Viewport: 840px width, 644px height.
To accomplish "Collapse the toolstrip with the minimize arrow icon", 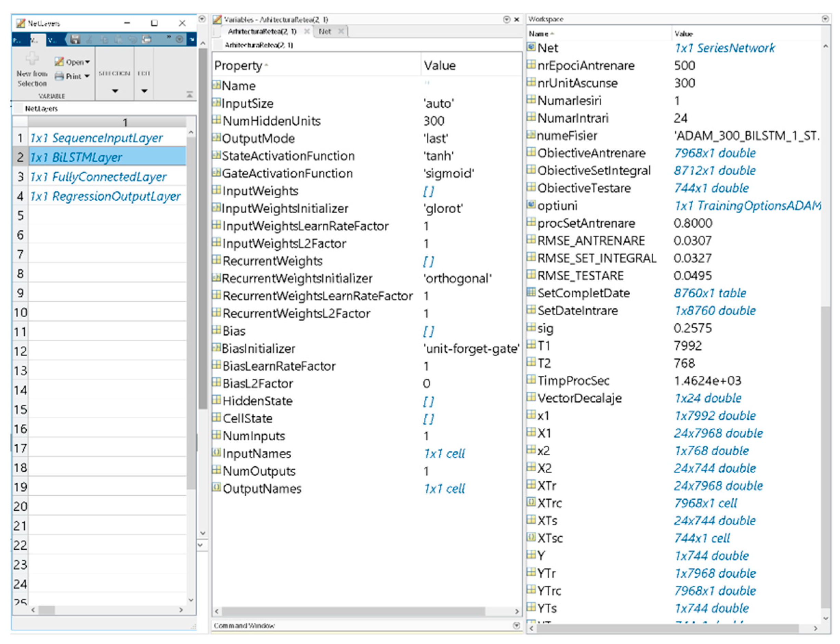I will (189, 94).
